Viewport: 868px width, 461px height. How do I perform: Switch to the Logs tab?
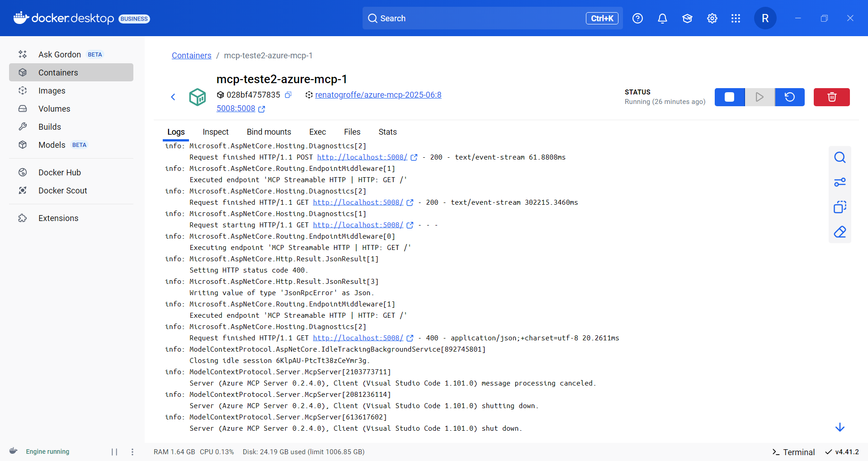pos(176,132)
